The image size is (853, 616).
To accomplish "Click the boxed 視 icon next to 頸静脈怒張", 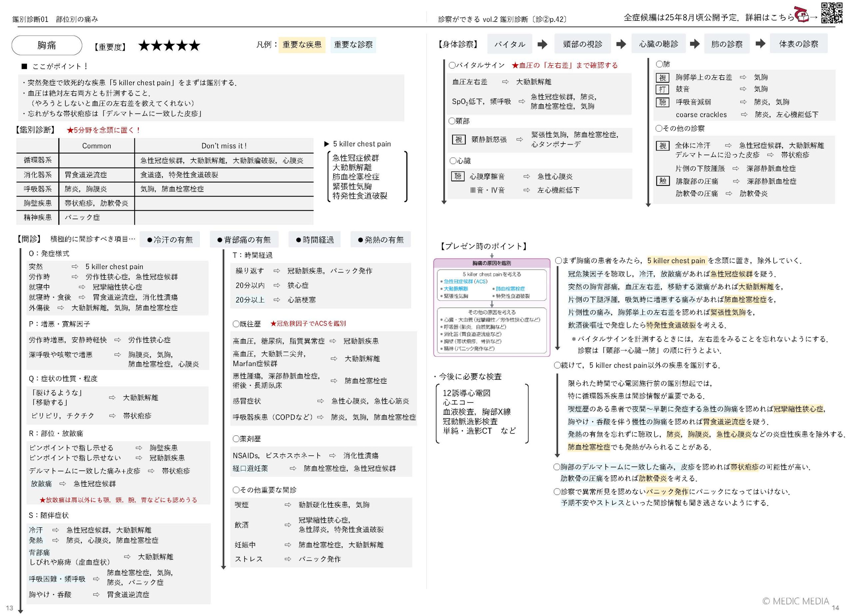I will 458,140.
